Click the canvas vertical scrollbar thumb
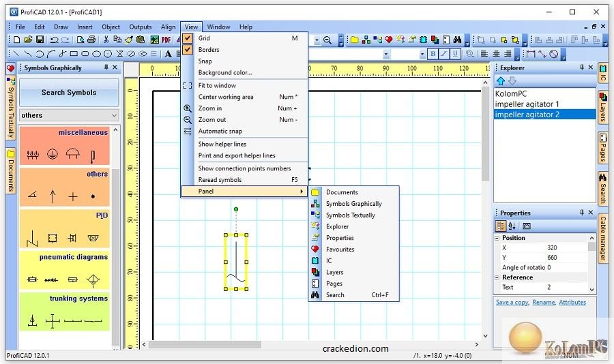Viewport: 614px width, 364px height. click(485, 134)
